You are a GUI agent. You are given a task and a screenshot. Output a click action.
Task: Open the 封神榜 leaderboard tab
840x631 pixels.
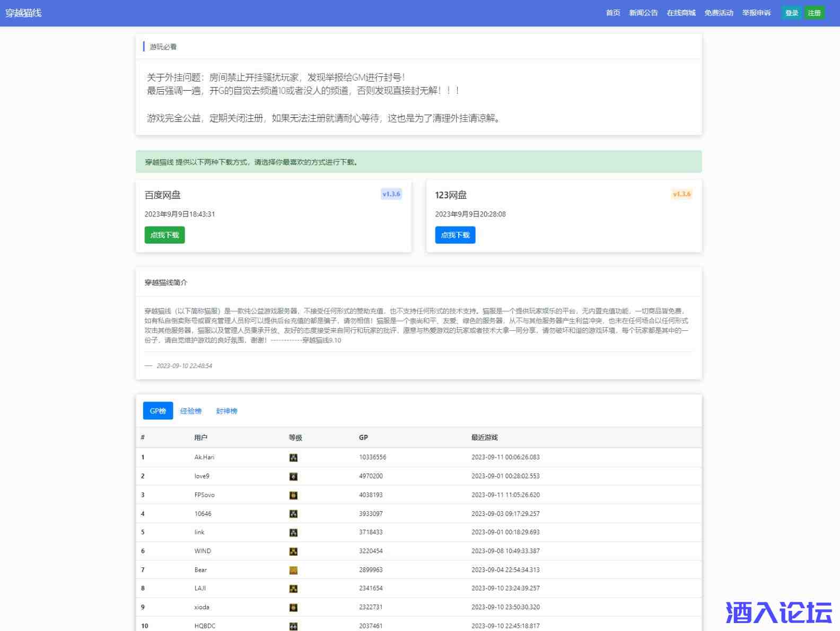pos(226,411)
